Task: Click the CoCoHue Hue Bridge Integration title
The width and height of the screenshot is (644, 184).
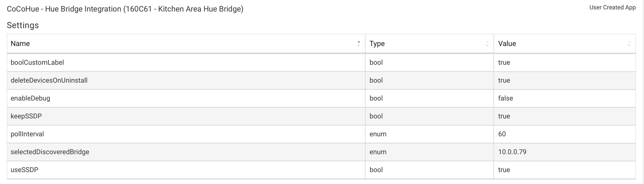Action: [x=125, y=9]
